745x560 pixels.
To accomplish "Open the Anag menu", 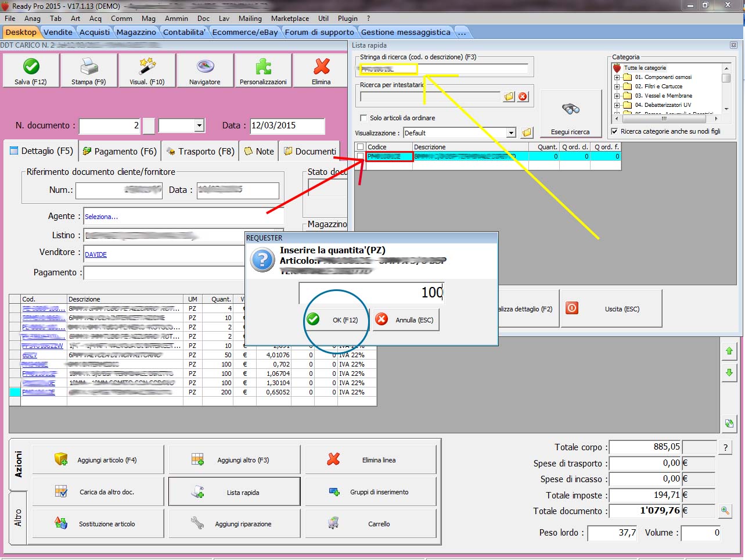I will click(33, 19).
